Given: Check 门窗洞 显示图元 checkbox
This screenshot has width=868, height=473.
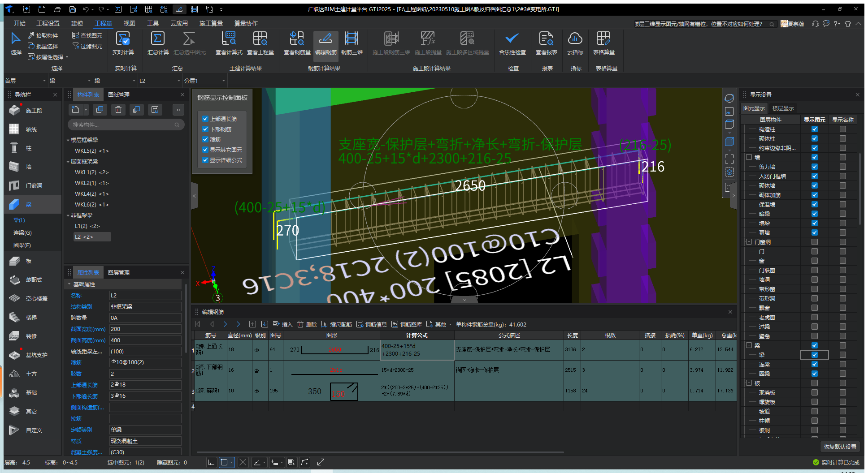Looking at the screenshot, I should tap(815, 242).
